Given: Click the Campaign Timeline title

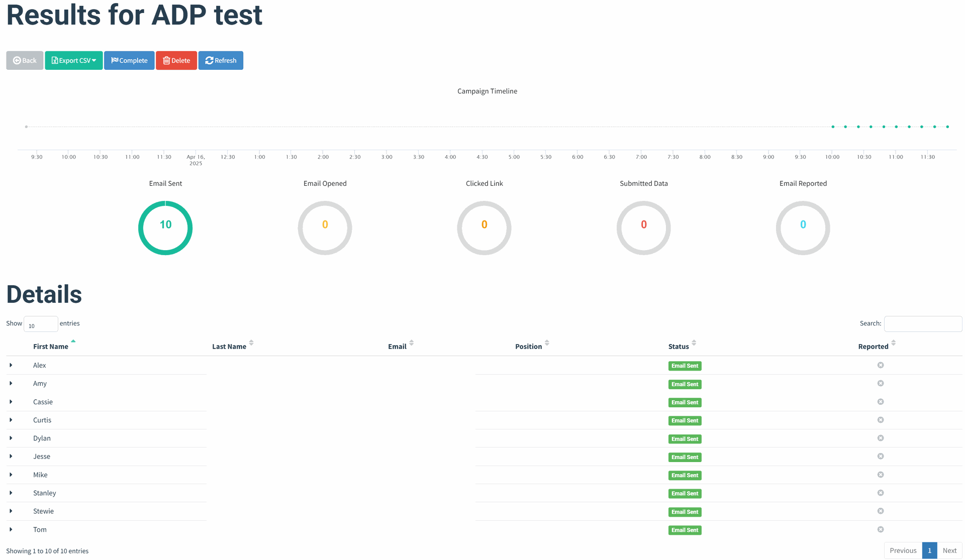Looking at the screenshot, I should (487, 91).
